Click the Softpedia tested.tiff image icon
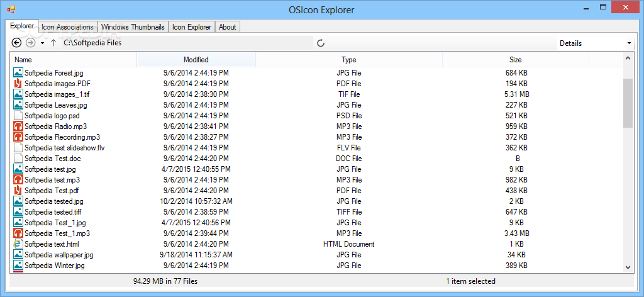The height and width of the screenshot is (297, 644). click(18, 211)
